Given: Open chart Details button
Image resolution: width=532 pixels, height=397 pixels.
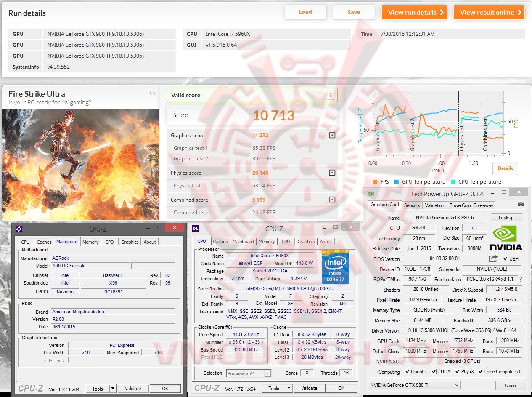Looking at the screenshot, I should tap(505, 168).
